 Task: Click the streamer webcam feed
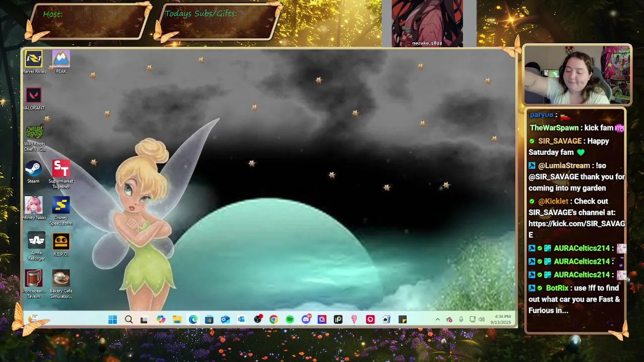click(x=577, y=75)
